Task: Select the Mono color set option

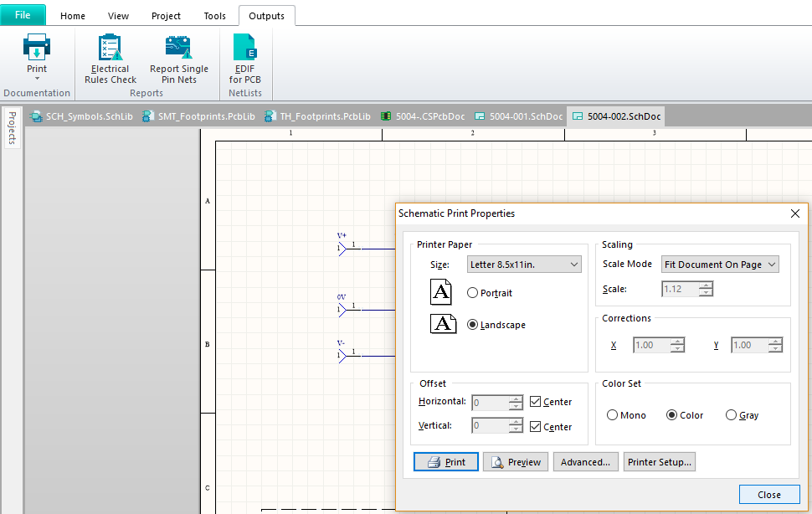Action: click(x=613, y=415)
